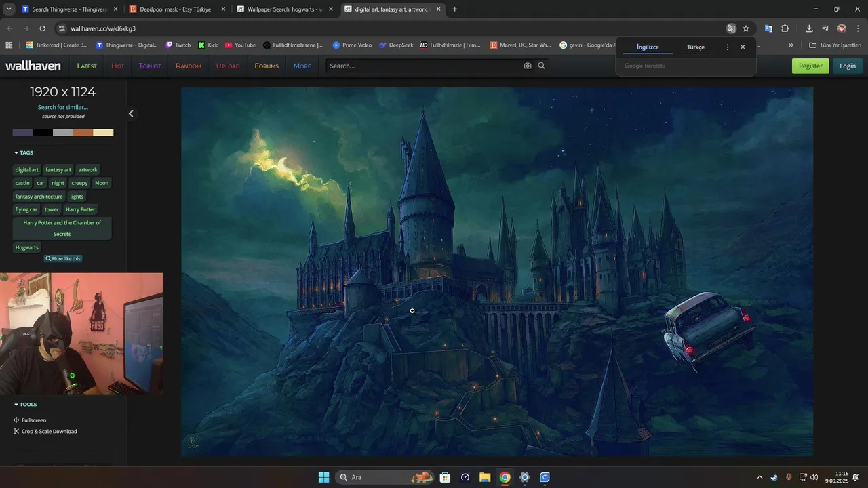Click the Harry Potter and the Chamber of Secrets tag
The width and height of the screenshot is (868, 488).
point(62,228)
